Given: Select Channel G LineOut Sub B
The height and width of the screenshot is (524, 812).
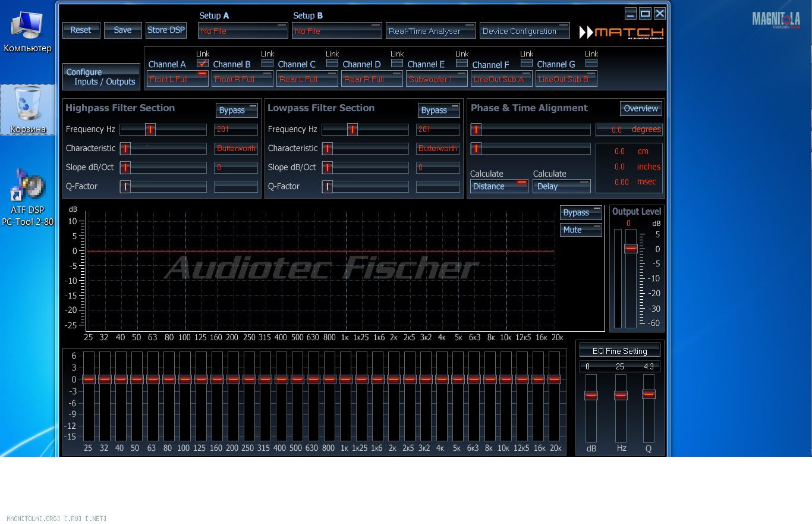Looking at the screenshot, I should coord(566,79).
